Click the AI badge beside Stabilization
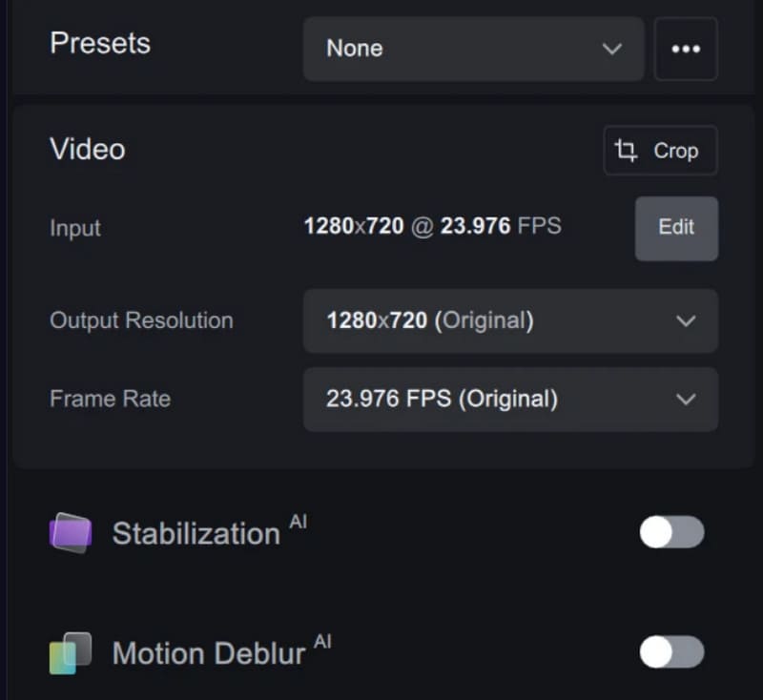Viewport: 763px width, 700px height. tap(298, 523)
